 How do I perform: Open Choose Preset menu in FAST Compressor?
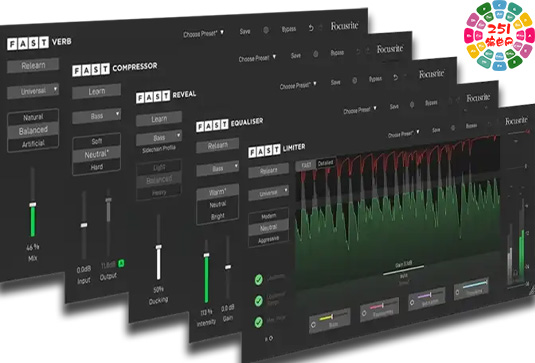257,58
